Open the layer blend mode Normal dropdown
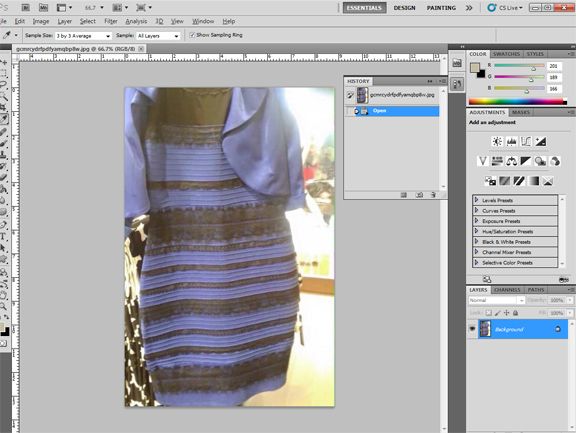Viewport: 576px width, 433px height. tap(497, 300)
